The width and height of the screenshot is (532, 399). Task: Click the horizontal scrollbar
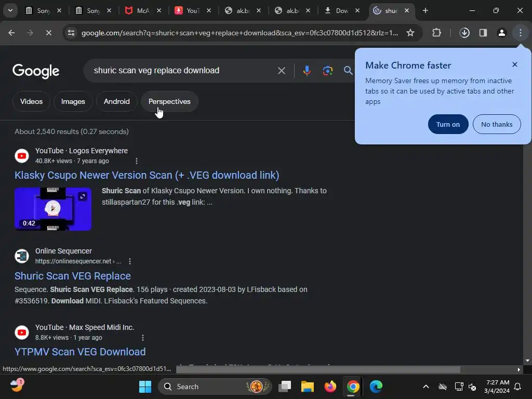(318, 369)
